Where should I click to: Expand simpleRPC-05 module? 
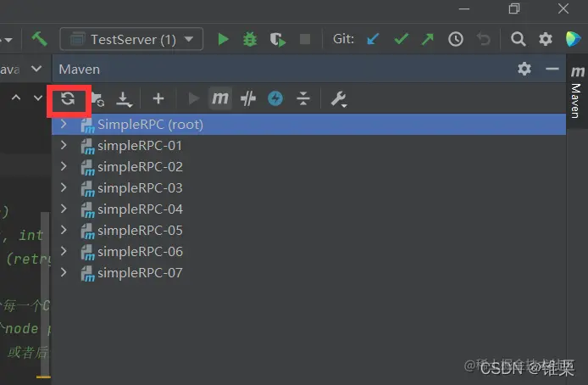(x=64, y=230)
